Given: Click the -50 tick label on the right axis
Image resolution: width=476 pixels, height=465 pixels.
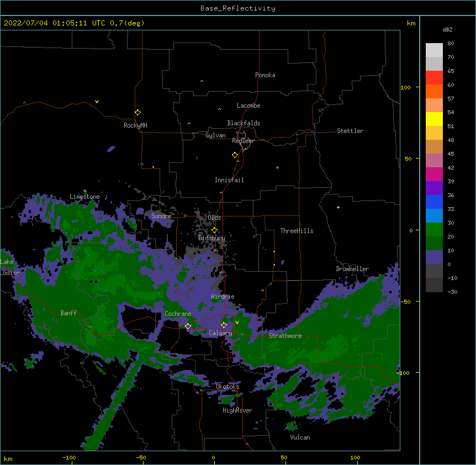Looking at the screenshot, I should (405, 302).
